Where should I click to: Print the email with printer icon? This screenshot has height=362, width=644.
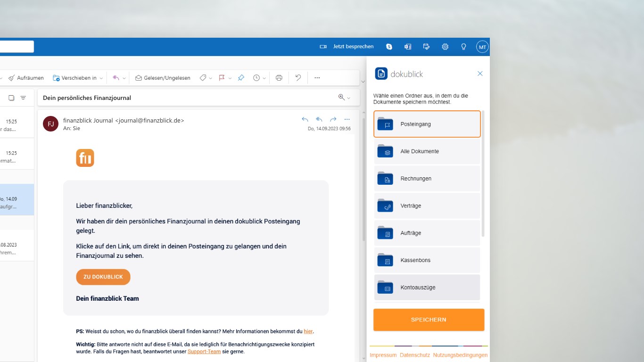279,78
